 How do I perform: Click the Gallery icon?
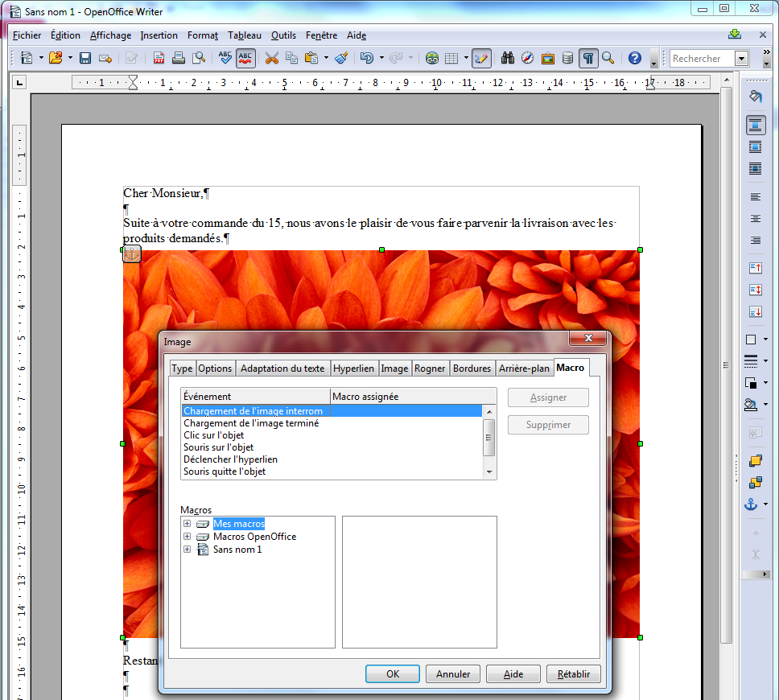547,58
